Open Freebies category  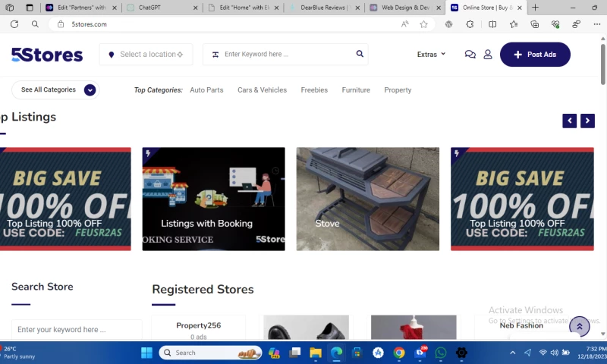(x=314, y=89)
